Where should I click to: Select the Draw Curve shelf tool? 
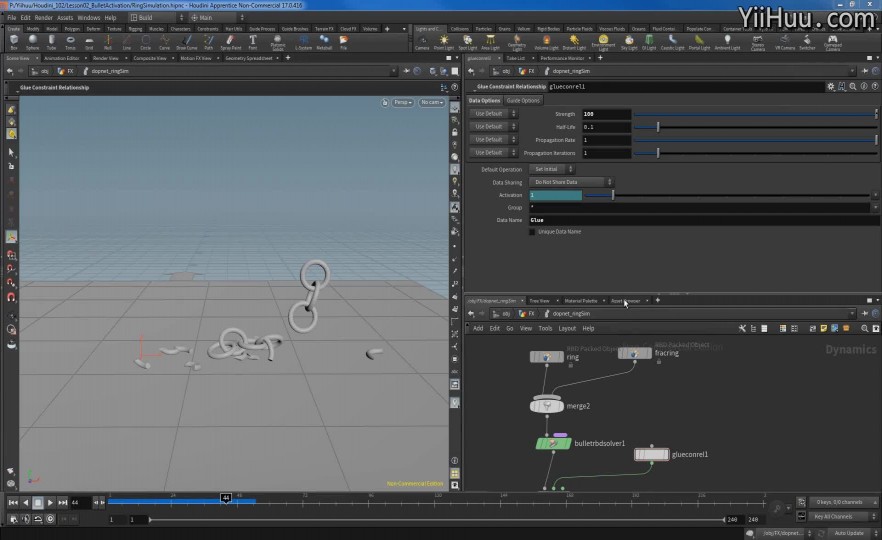click(187, 42)
